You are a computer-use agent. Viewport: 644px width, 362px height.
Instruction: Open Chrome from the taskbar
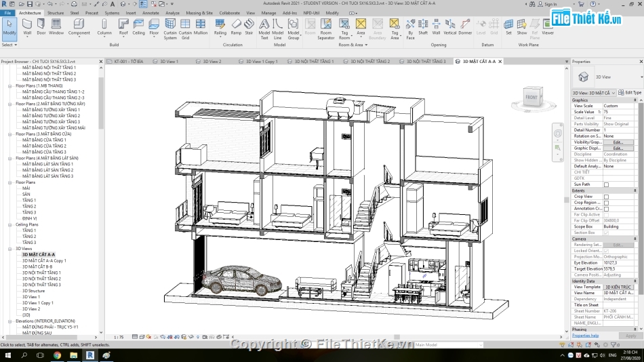point(57,355)
